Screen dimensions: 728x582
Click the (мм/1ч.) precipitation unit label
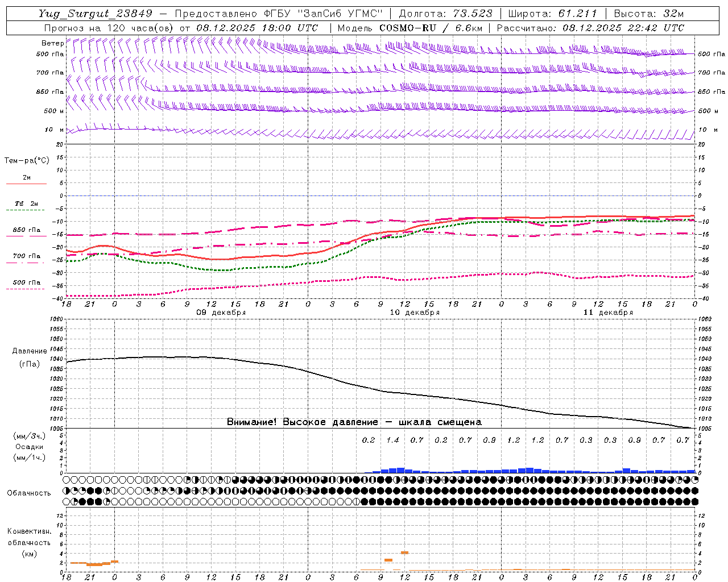pyautogui.click(x=29, y=458)
